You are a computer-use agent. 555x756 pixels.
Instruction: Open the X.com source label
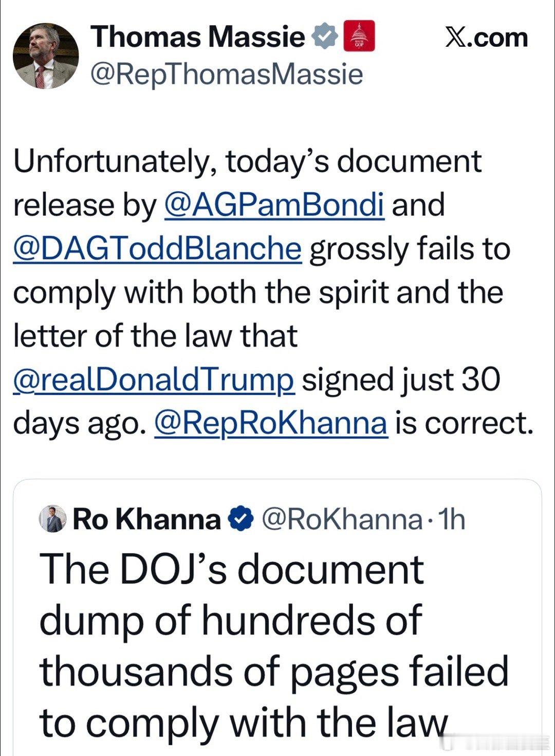coord(486,38)
